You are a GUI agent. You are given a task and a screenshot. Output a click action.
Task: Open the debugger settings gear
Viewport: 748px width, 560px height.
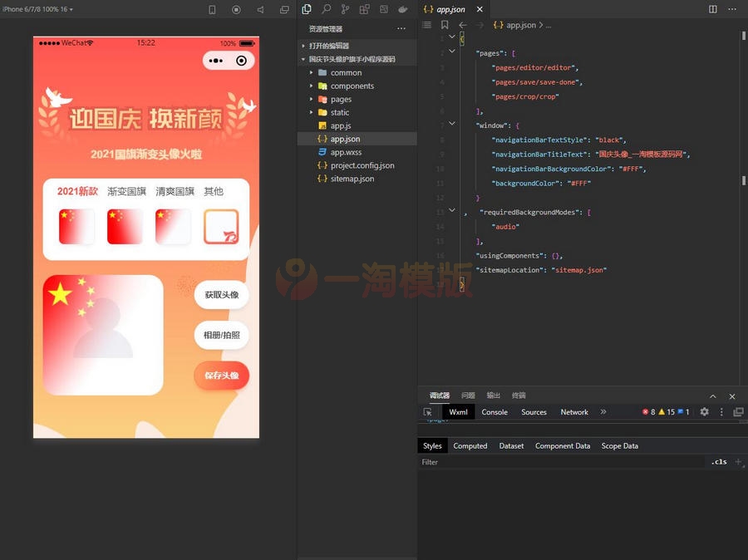(704, 412)
